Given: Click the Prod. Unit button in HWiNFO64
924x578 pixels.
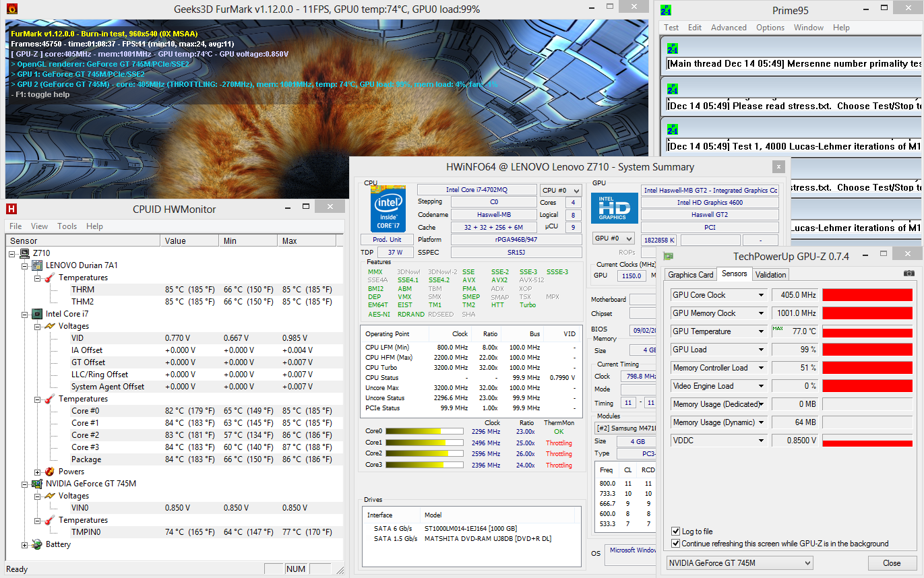Looking at the screenshot, I should click(386, 240).
